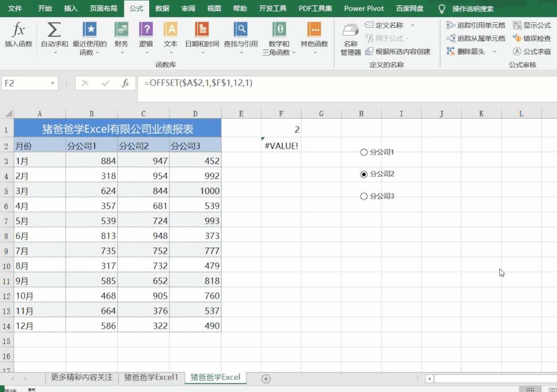Click the horizontal scrollbar left arrow
The width and height of the screenshot is (557, 392).
click(429, 379)
